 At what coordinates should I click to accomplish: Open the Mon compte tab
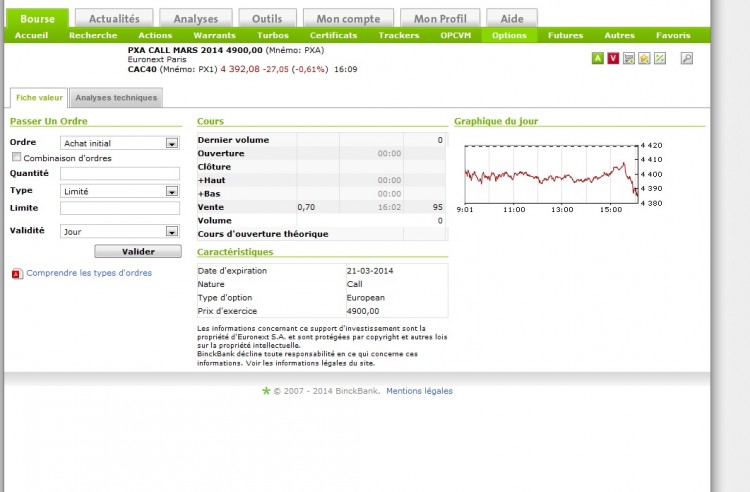tap(348, 19)
